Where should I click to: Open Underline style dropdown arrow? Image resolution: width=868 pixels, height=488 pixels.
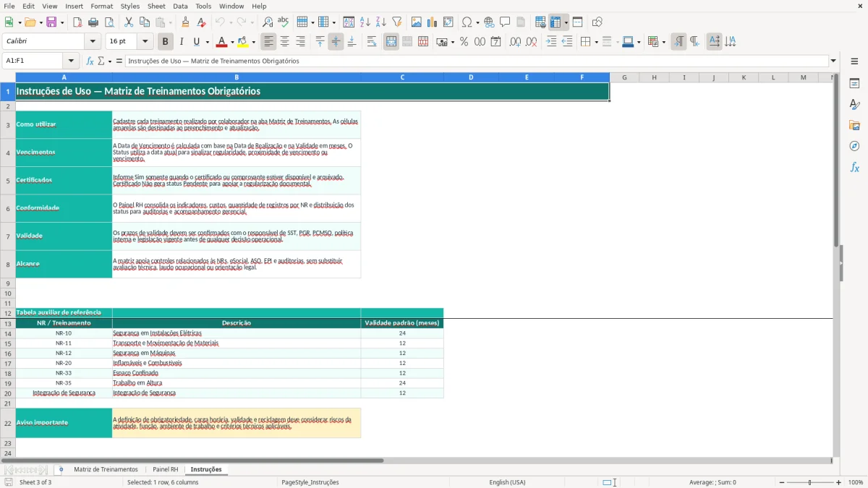(x=207, y=42)
